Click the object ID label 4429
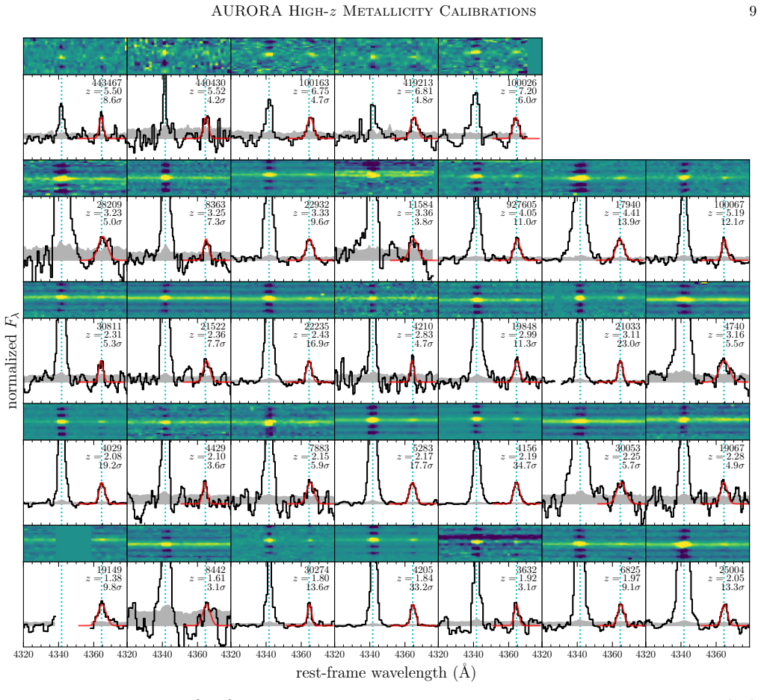761x700 pixels. click(x=215, y=448)
